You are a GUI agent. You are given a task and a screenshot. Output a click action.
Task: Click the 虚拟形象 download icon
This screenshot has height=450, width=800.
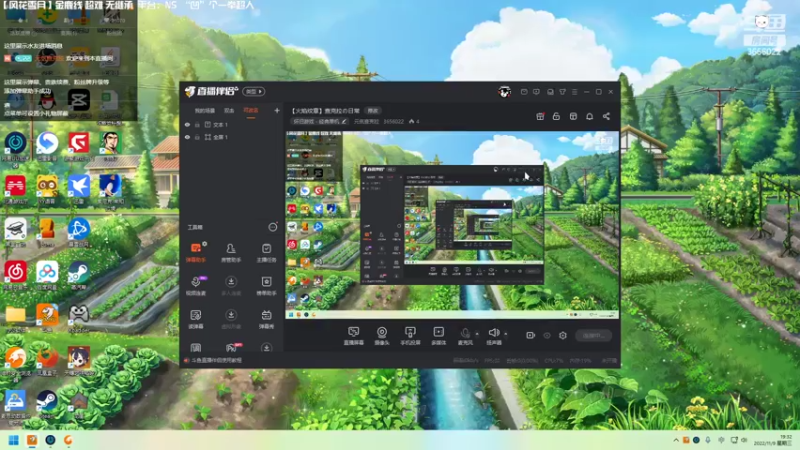click(231, 315)
